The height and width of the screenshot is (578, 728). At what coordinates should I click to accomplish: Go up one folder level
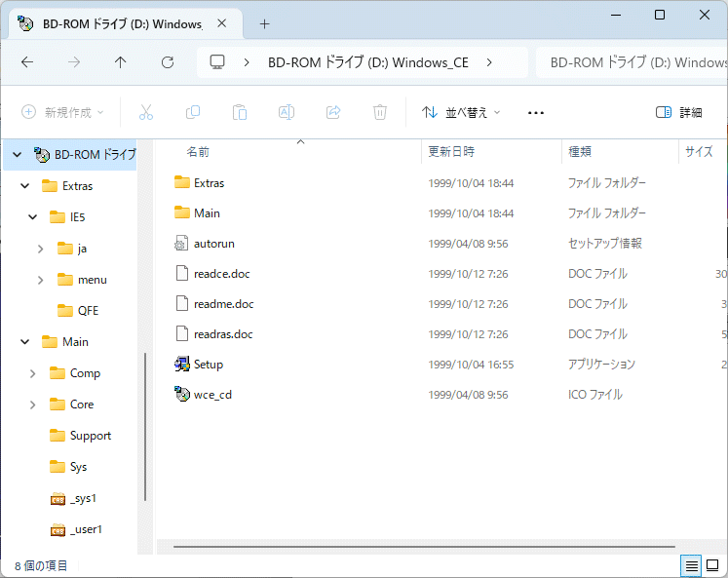click(120, 62)
